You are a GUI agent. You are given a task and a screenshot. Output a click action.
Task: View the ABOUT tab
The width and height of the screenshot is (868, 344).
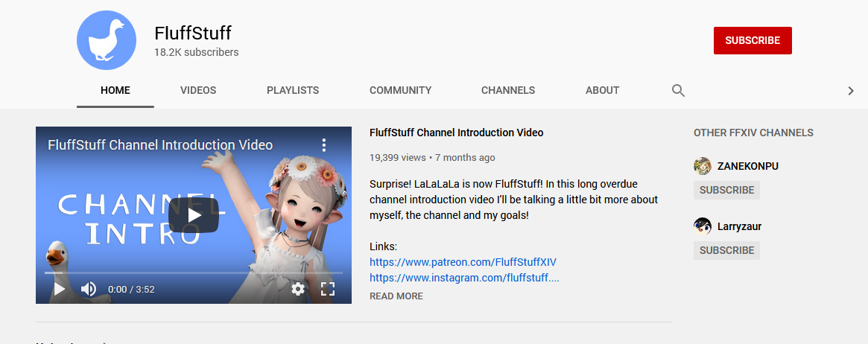click(602, 90)
